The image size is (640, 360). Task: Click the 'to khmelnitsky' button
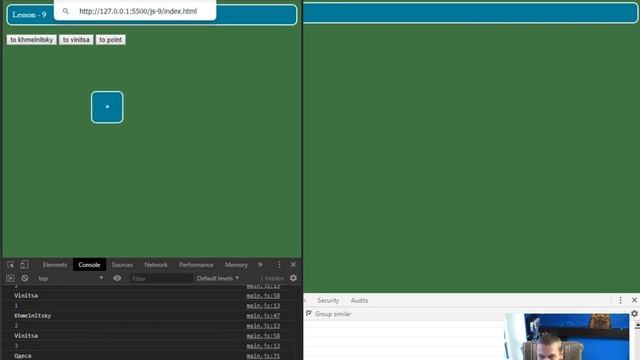coord(31,40)
